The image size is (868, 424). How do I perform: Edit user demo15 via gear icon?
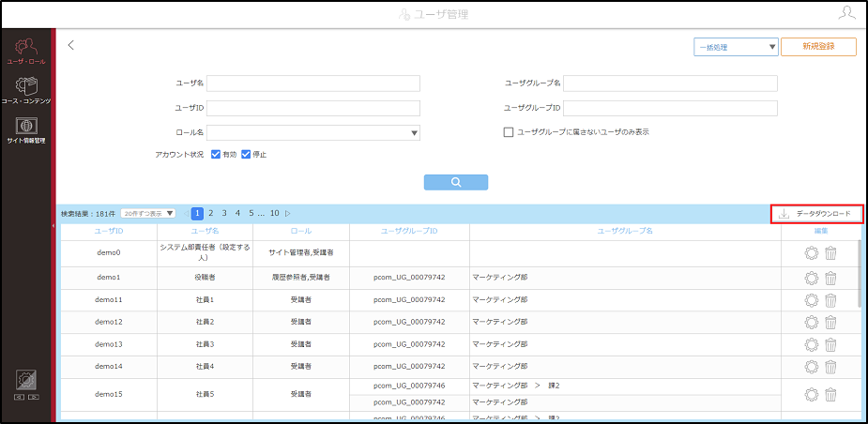(x=811, y=394)
